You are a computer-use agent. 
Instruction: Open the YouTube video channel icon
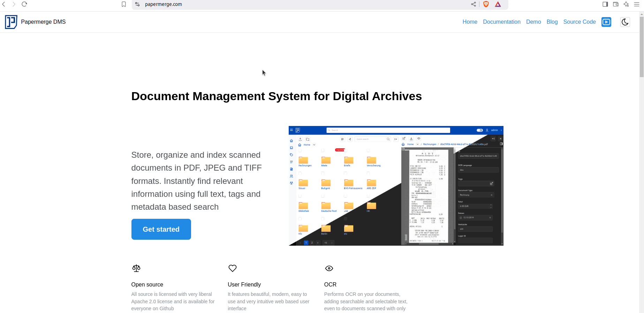click(606, 22)
